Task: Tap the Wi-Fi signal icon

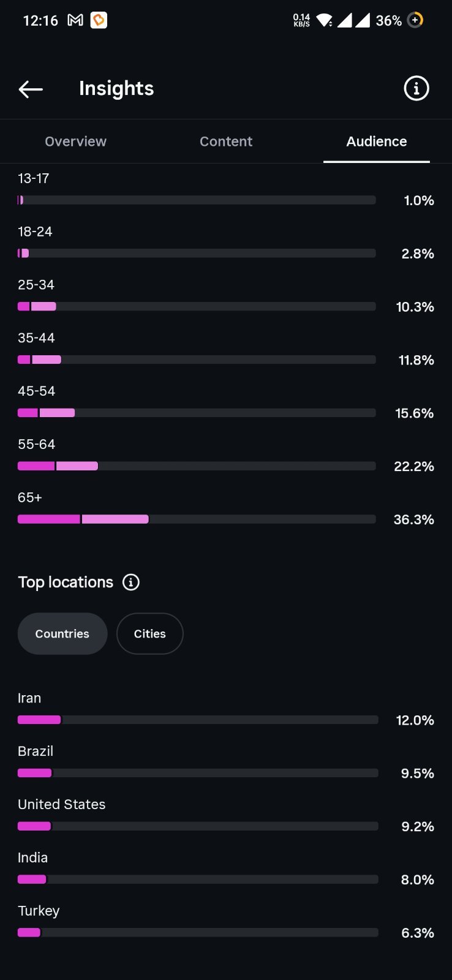Action: coord(325,20)
